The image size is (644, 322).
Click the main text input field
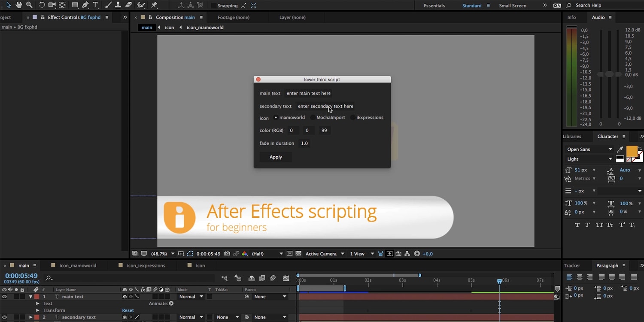[309, 93]
